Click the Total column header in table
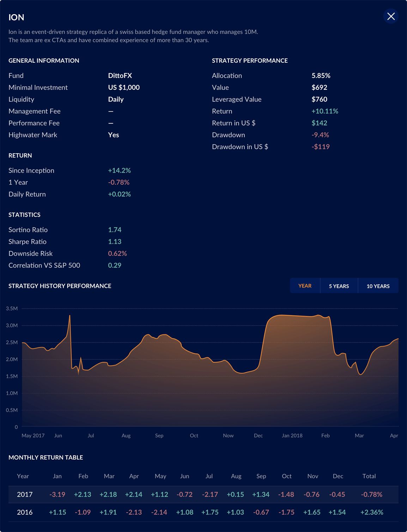This screenshot has height=532, width=407. coord(369,476)
